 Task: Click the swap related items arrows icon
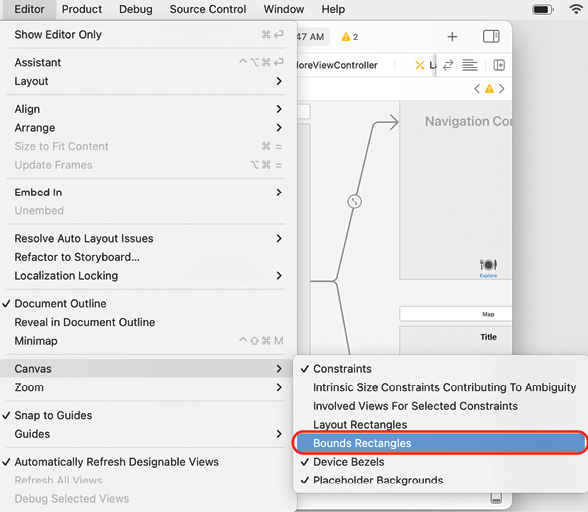(448, 65)
